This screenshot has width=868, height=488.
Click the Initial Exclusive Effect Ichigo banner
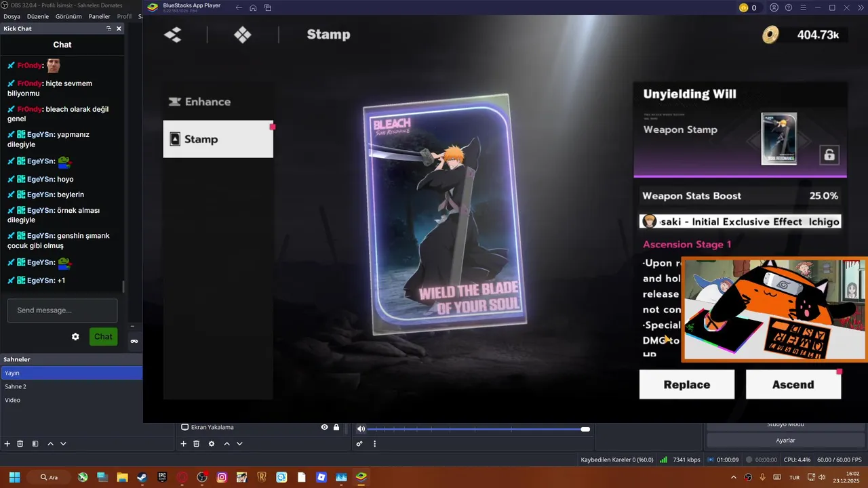pyautogui.click(x=740, y=222)
